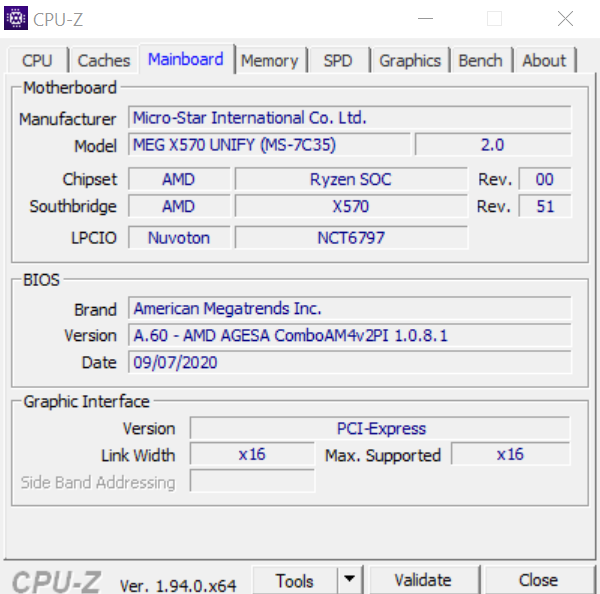
Task: Click the Chipset Rev. value 00
Action: (x=545, y=179)
